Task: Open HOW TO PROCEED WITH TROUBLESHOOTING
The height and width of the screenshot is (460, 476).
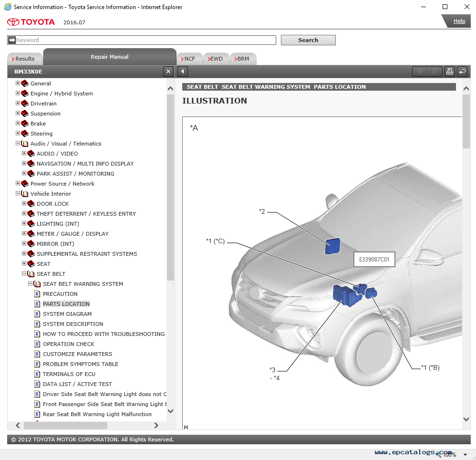Action: click(x=104, y=334)
